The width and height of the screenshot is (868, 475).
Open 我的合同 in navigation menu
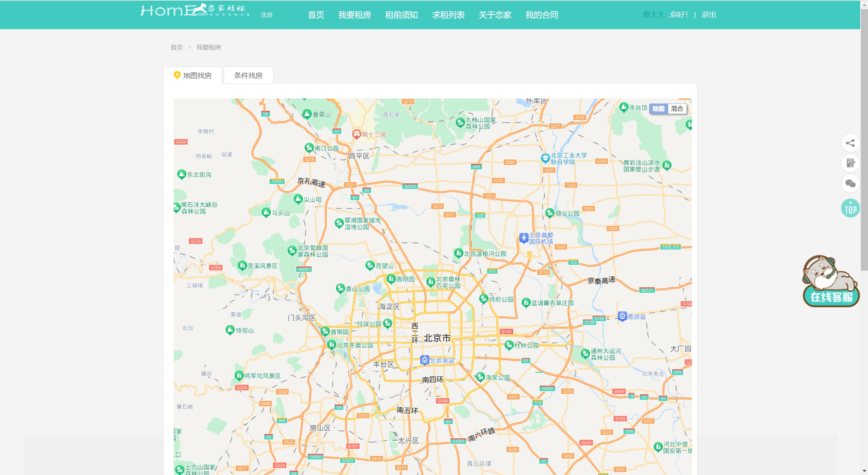pos(541,15)
